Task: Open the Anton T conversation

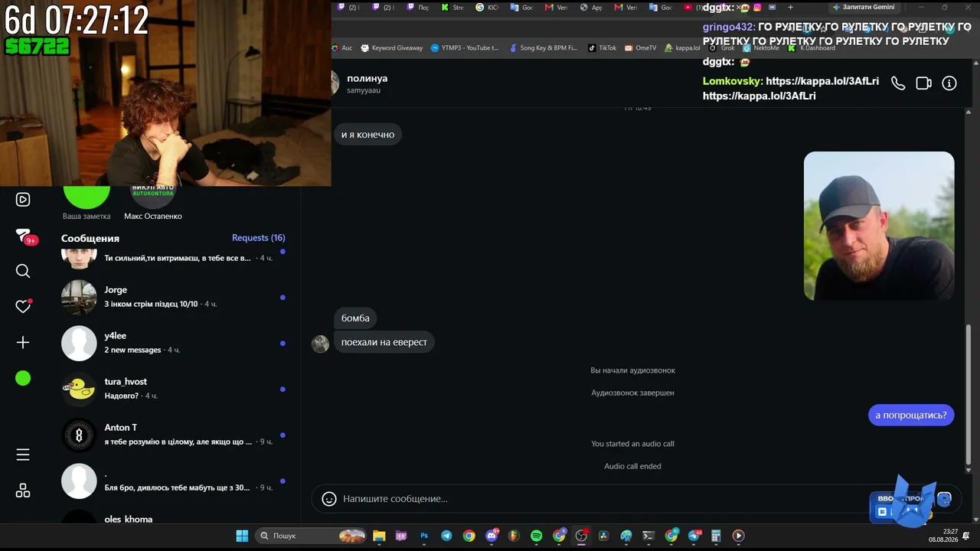Action: (x=173, y=435)
